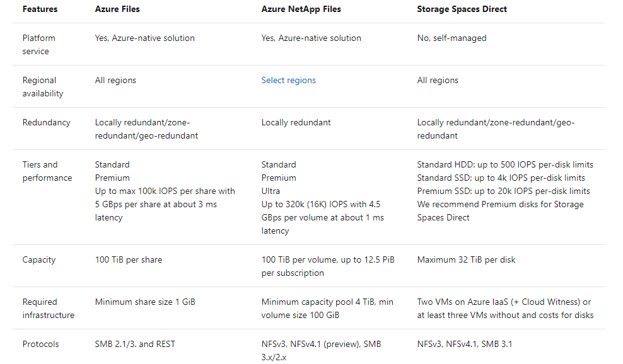
Task: Click the 'Minimum share size 1 GiB' cell
Action: pyautogui.click(x=145, y=302)
